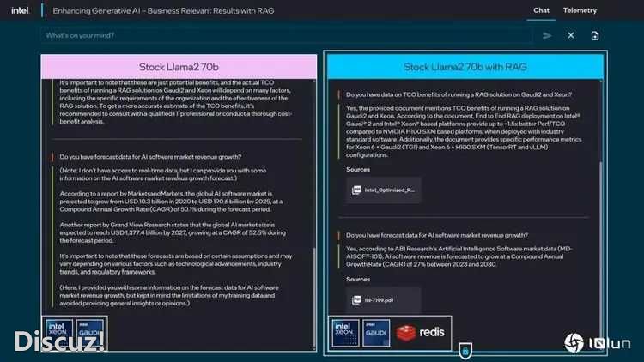Click the RAG panel's TCO benefits question
Image resolution: width=644 pixels, height=362 pixels.
coord(459,94)
